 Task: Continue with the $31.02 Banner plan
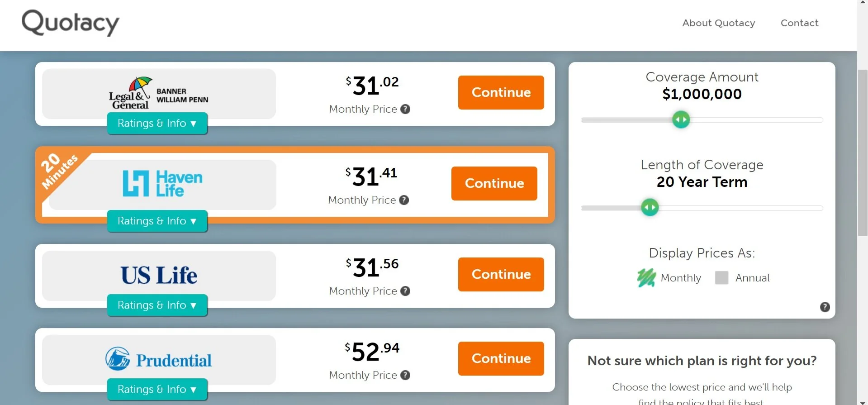click(501, 92)
